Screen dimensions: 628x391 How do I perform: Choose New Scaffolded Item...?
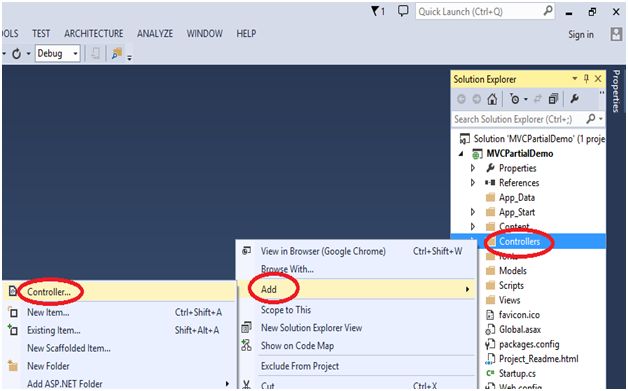pyautogui.click(x=119, y=348)
